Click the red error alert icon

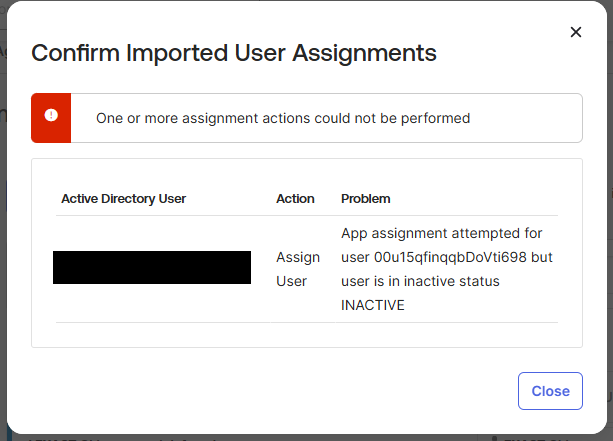pyautogui.click(x=51, y=115)
